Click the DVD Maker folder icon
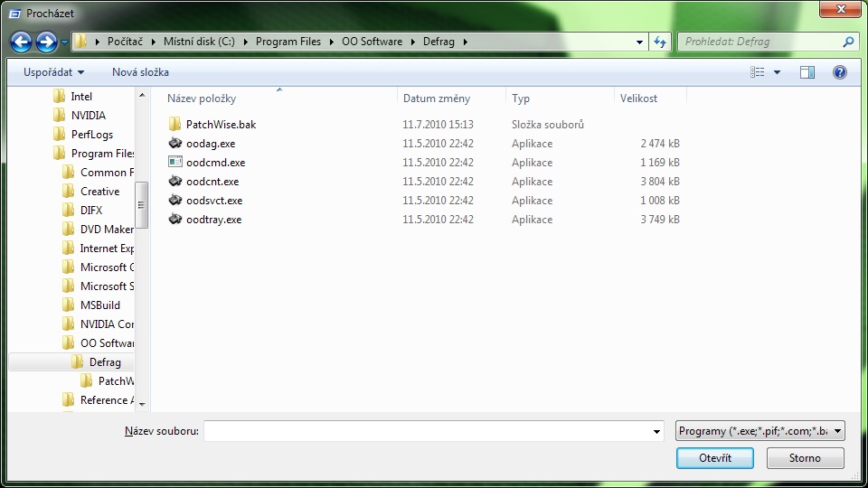This screenshot has width=868, height=488. point(68,229)
